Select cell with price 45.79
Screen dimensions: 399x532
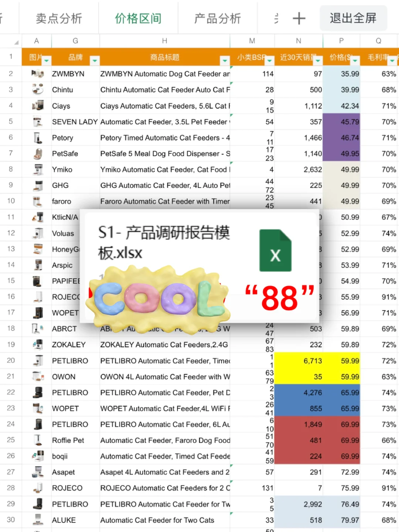pos(341,122)
